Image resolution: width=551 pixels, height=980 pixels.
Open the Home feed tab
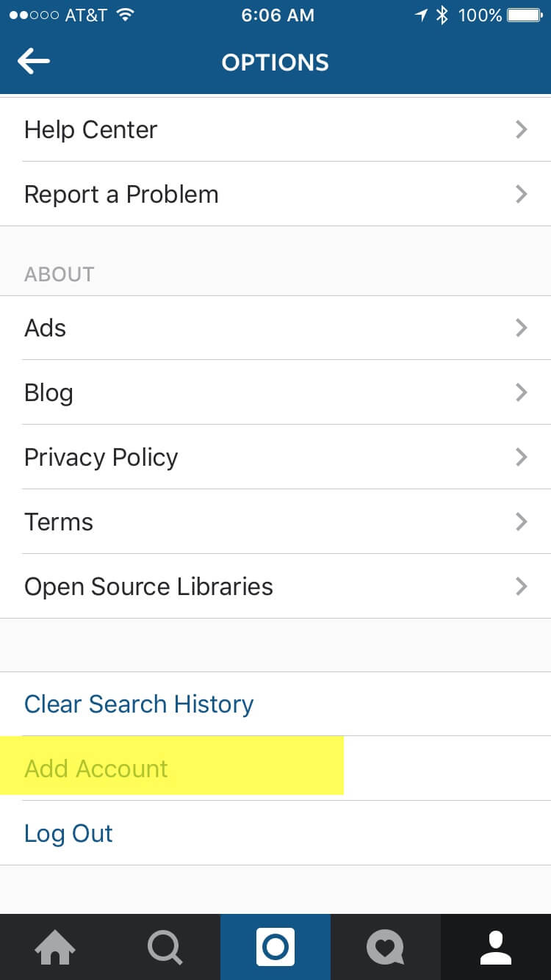coord(55,947)
